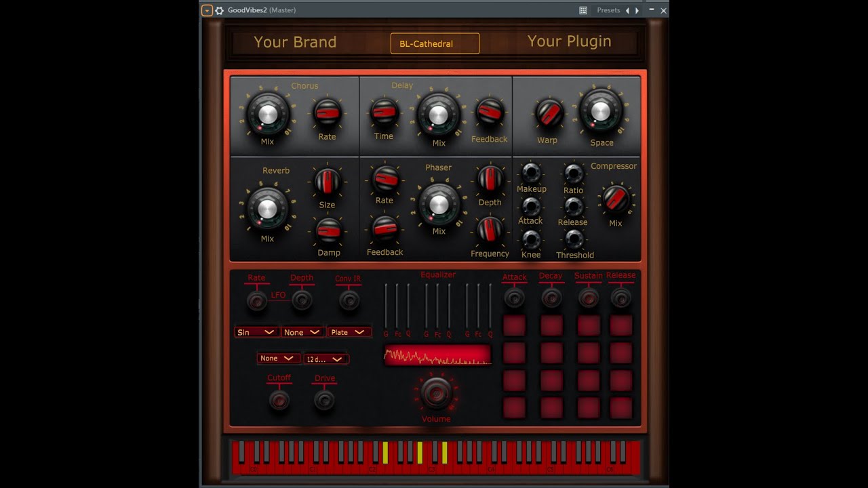The height and width of the screenshot is (488, 868).
Task: Select the envelope Sustain knob
Action: click(588, 298)
